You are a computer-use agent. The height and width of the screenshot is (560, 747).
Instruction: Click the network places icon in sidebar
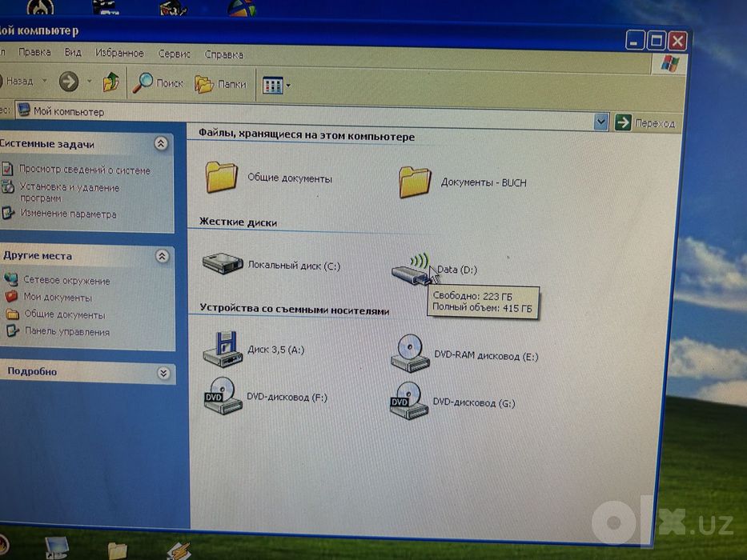[x=11, y=279]
